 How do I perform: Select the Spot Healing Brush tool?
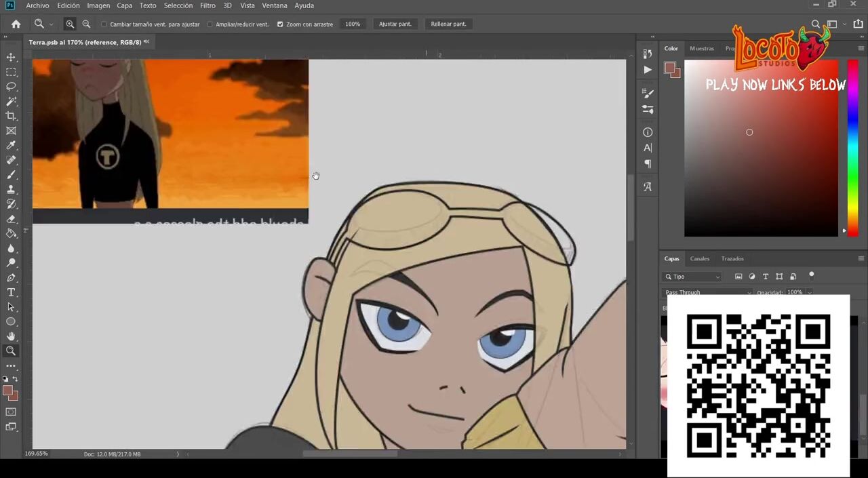click(x=11, y=160)
